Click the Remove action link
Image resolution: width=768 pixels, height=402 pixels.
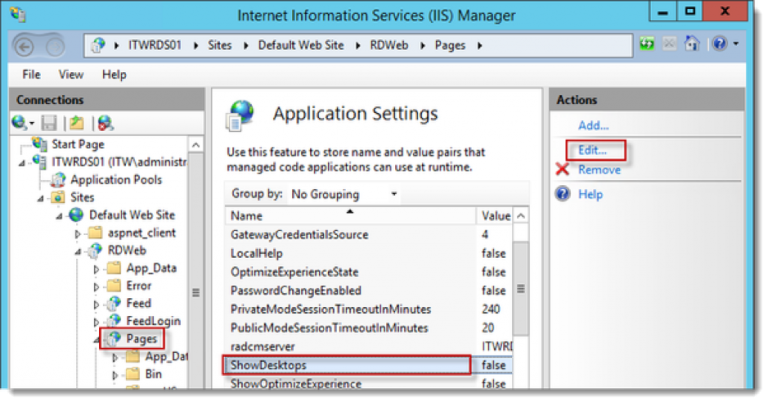tap(599, 169)
